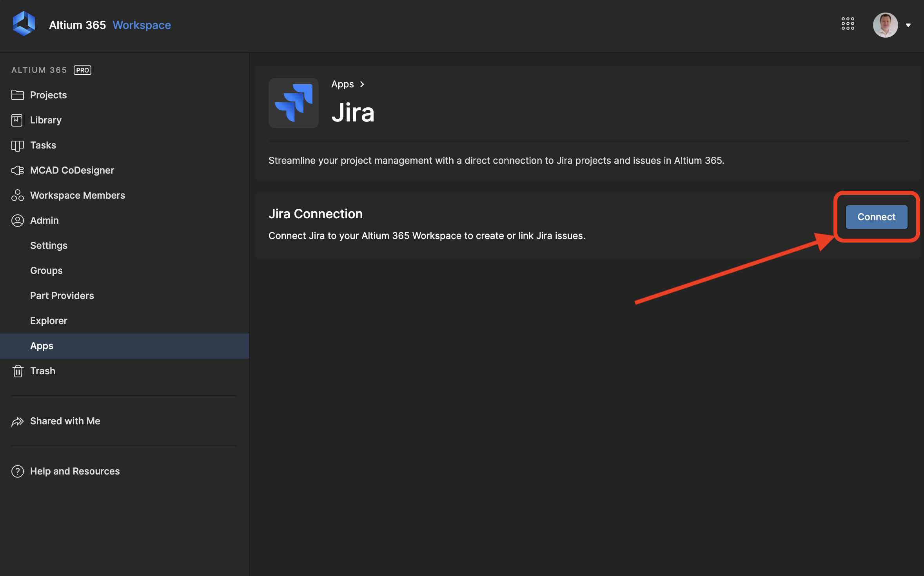Click the user profile avatar

pos(885,25)
